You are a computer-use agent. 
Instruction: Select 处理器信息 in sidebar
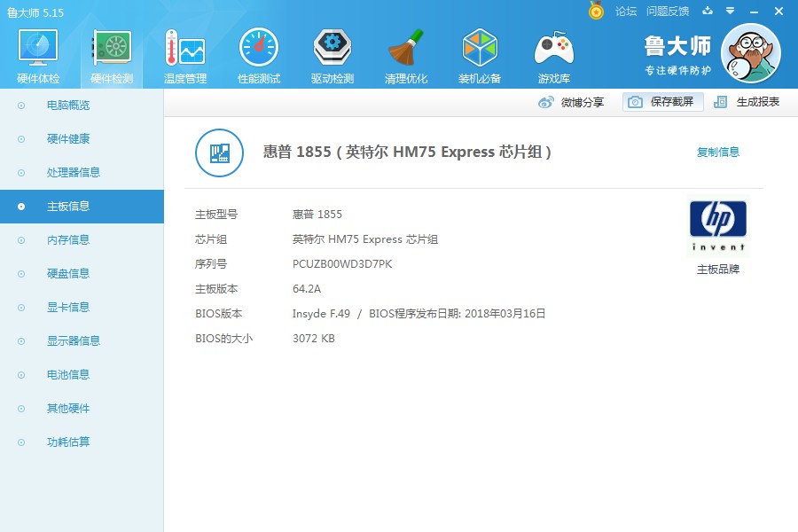click(x=82, y=173)
